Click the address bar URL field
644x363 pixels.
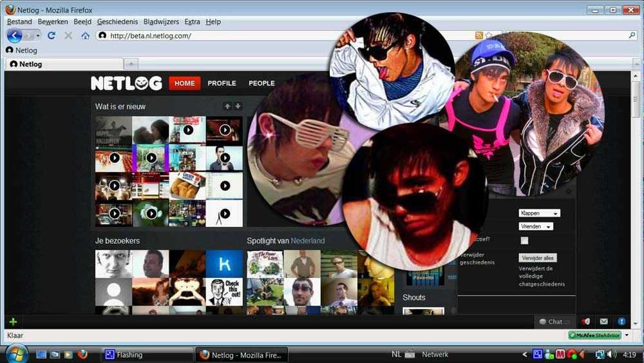[283, 35]
